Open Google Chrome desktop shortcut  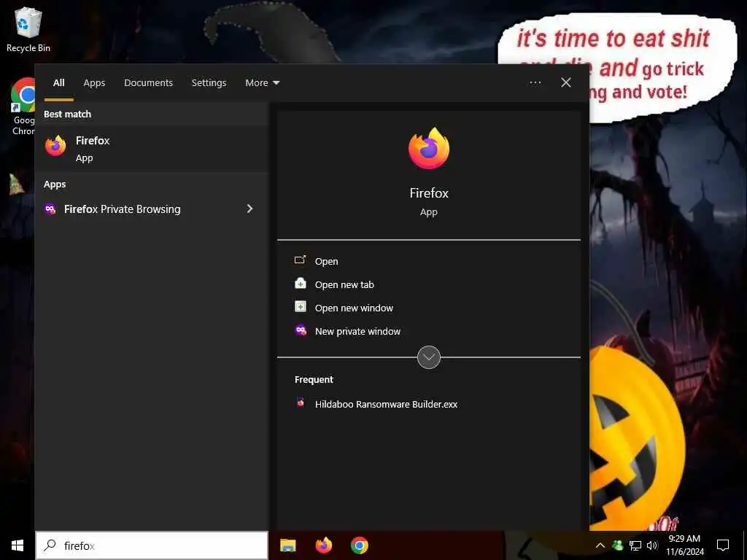click(x=23, y=106)
